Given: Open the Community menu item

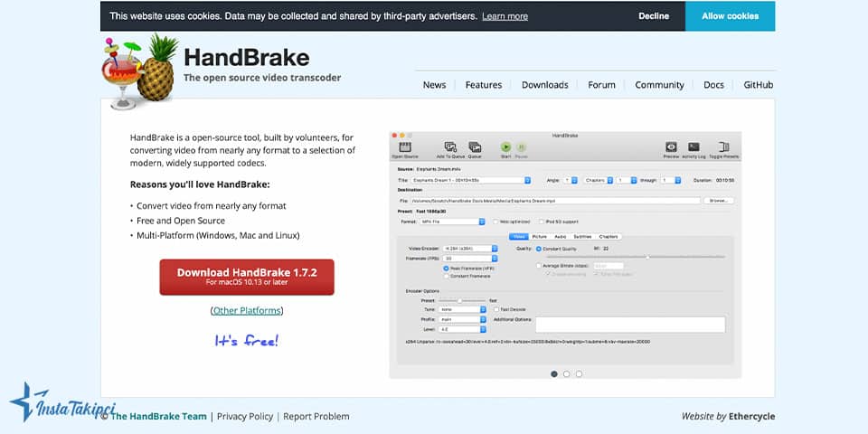Looking at the screenshot, I should [659, 85].
